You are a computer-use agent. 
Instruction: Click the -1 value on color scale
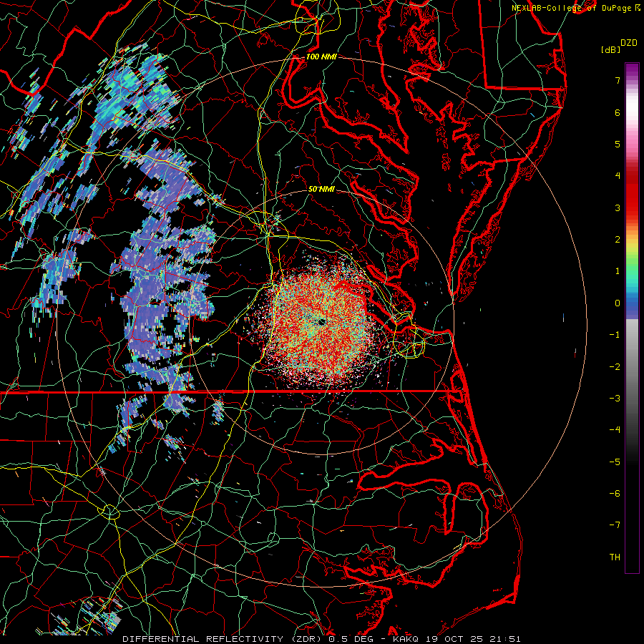(615, 335)
